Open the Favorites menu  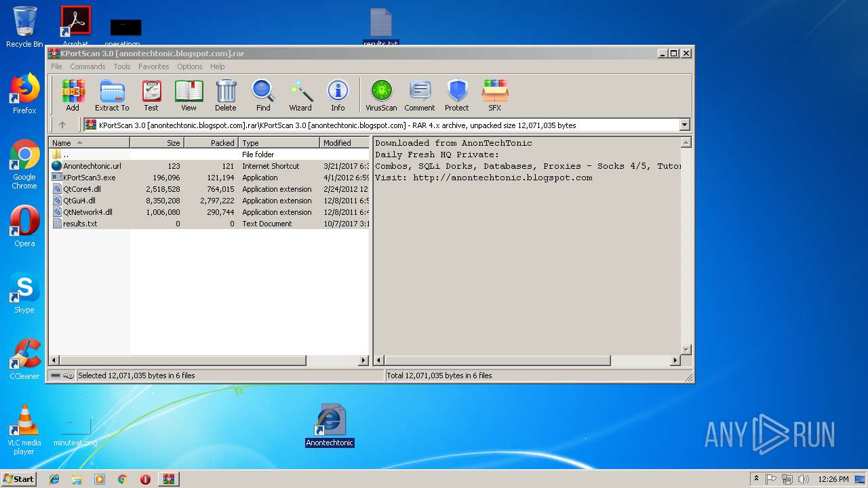pos(154,66)
